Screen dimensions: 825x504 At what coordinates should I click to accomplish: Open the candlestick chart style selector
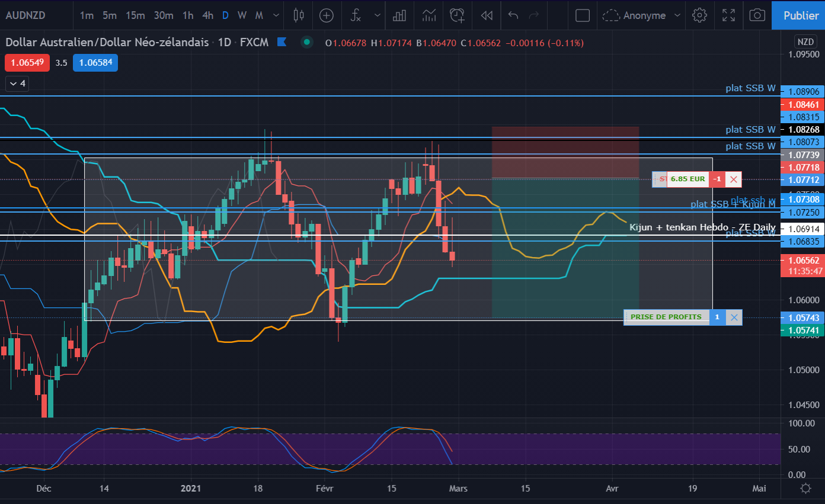(299, 15)
